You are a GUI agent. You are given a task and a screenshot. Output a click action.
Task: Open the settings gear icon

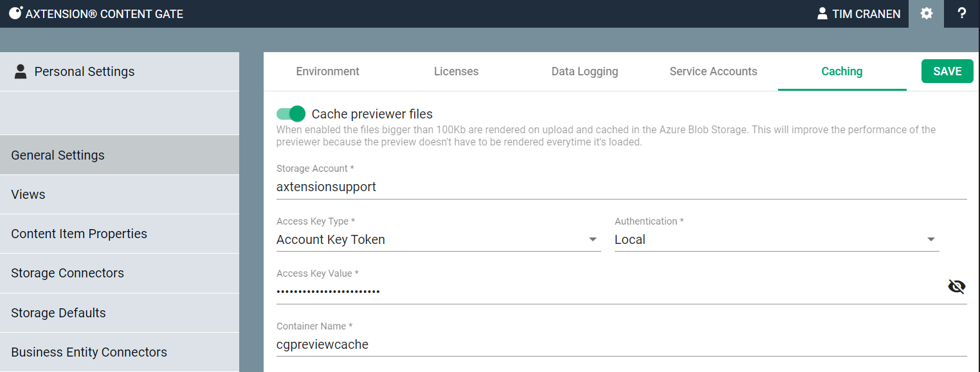pos(926,14)
